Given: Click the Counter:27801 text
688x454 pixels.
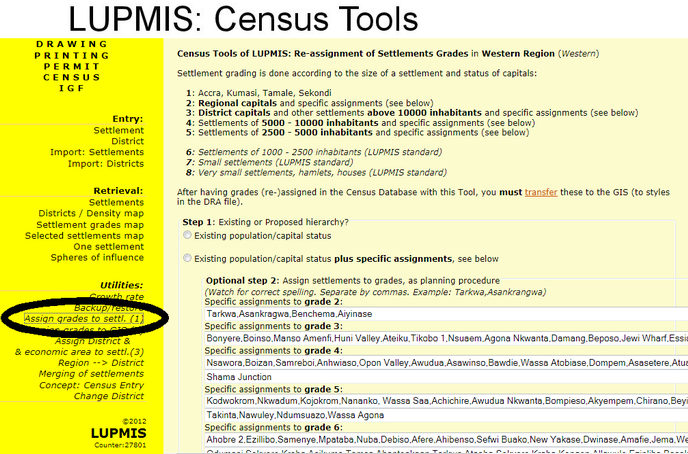Looking at the screenshot, I should point(120,445).
